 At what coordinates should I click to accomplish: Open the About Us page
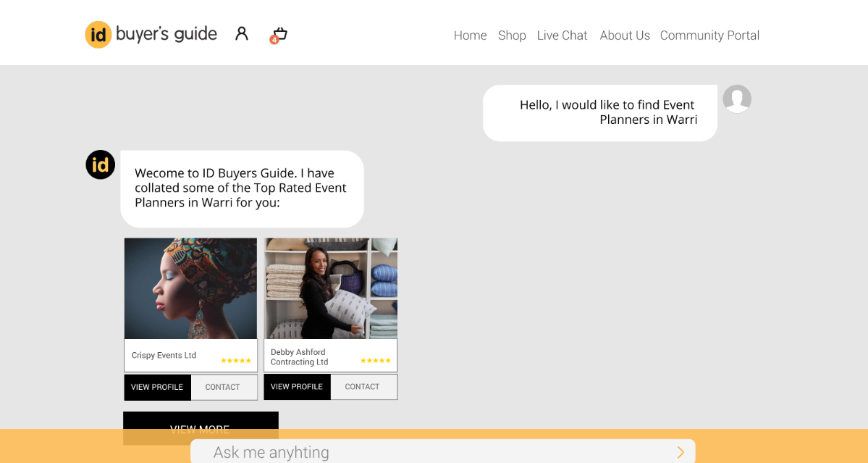click(x=625, y=36)
